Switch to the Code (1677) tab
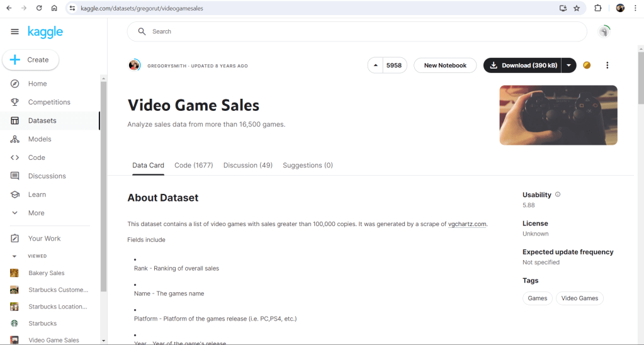 (x=194, y=165)
